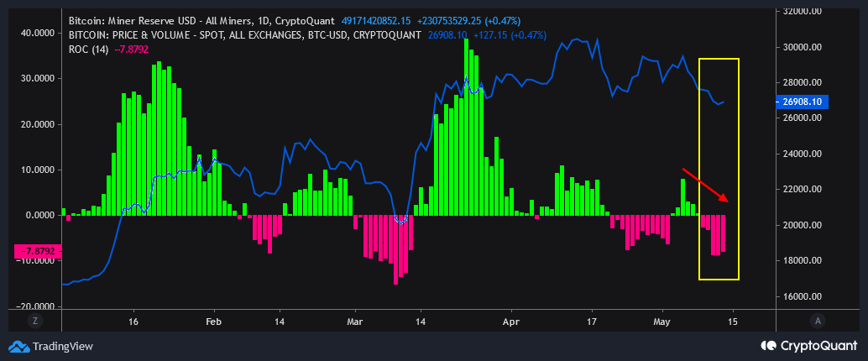The height and width of the screenshot is (361, 868).
Task: Click the Apr date label on time axis
Action: point(511,322)
